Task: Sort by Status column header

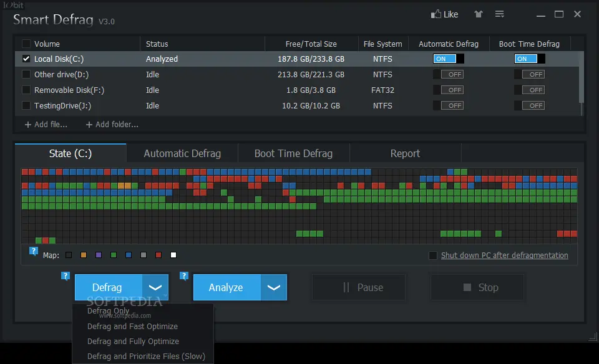Action: click(157, 44)
